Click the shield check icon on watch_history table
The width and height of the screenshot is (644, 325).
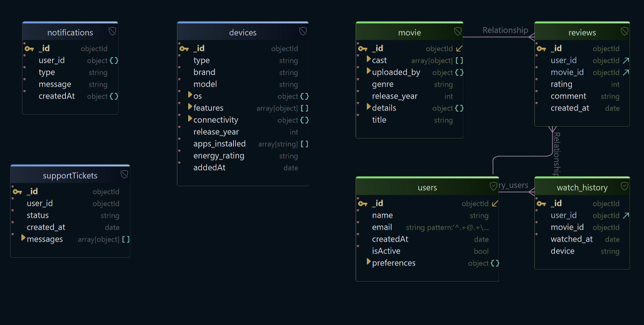click(625, 186)
